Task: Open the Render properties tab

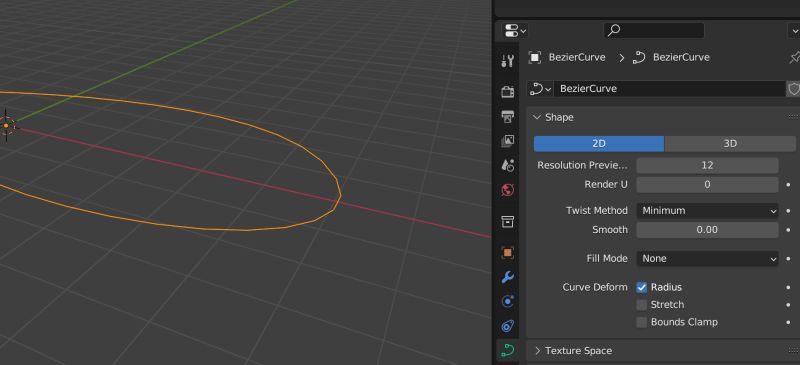Action: [x=507, y=92]
